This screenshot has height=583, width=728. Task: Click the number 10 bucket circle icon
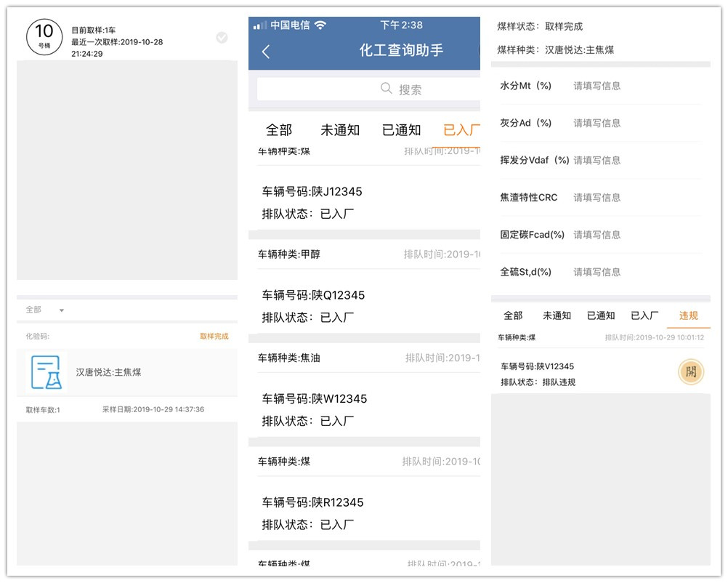(44, 36)
